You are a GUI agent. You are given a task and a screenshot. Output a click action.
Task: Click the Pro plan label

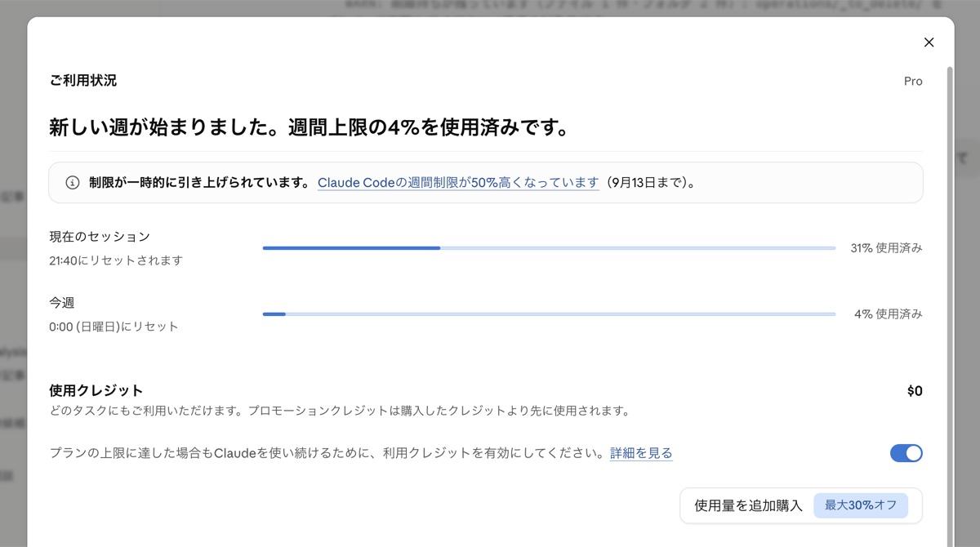click(913, 81)
